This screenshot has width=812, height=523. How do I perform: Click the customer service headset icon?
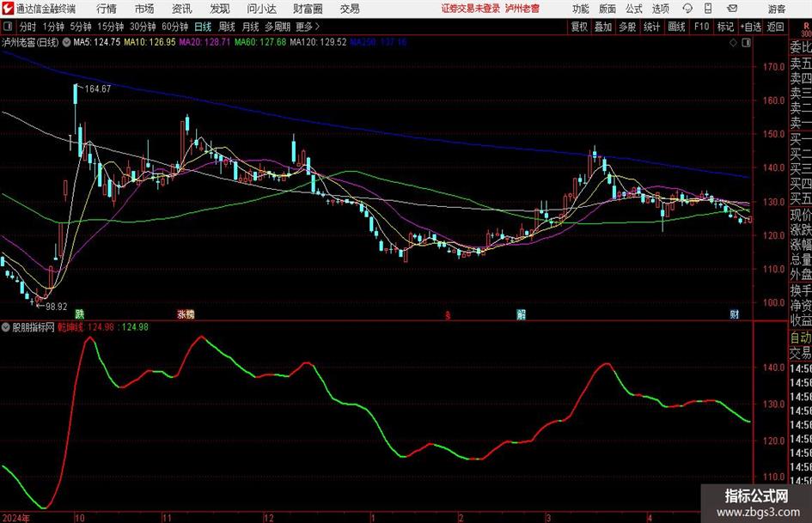click(687, 9)
